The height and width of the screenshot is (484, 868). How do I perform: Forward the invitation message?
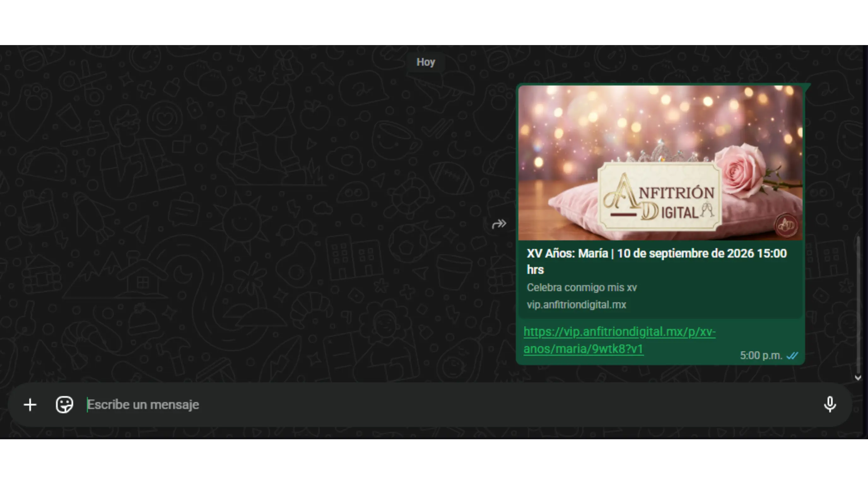click(499, 224)
